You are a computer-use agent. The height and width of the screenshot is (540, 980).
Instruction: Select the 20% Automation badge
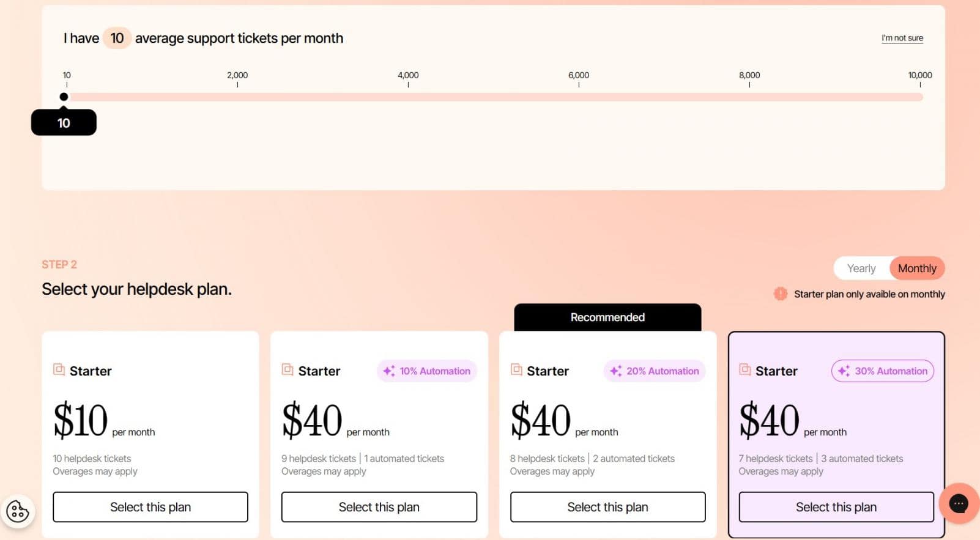point(654,371)
